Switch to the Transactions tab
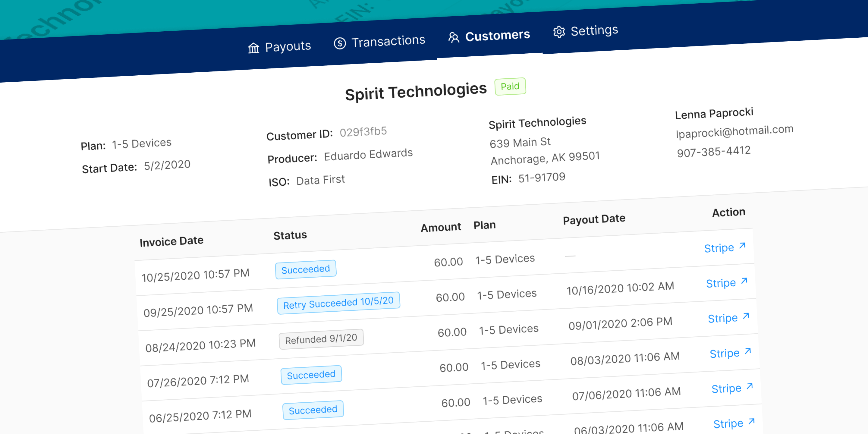This screenshot has height=434, width=868. (x=379, y=42)
